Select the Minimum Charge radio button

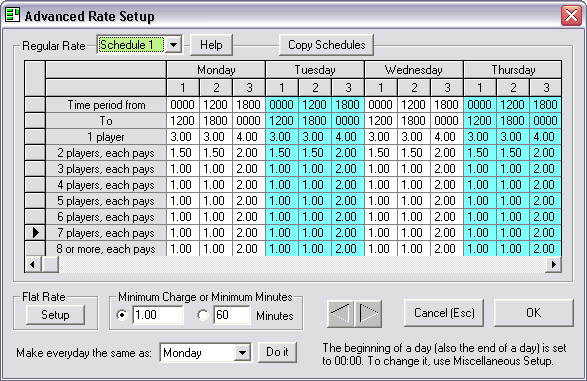point(122,315)
